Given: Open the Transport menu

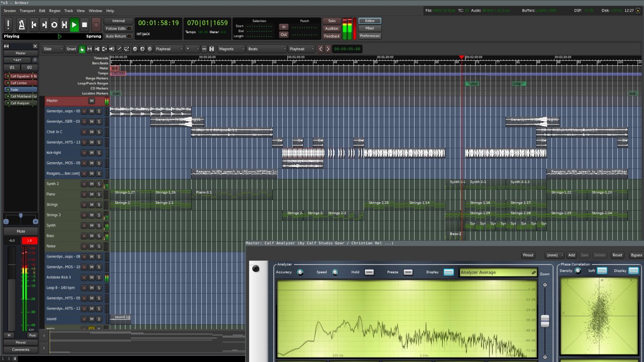Looking at the screenshot, I should coord(27,11).
